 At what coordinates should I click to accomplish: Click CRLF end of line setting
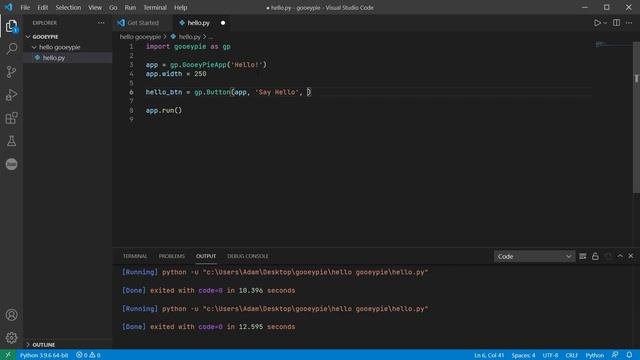[x=571, y=355]
